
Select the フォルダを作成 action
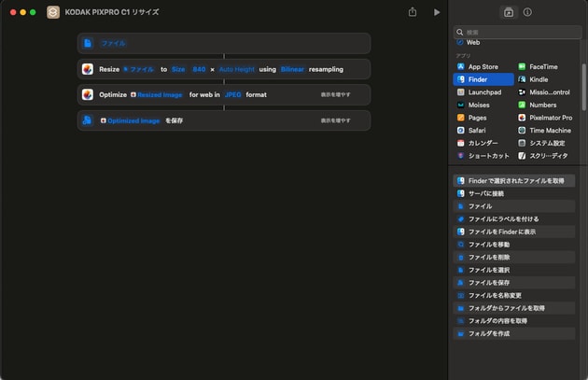[x=490, y=333]
